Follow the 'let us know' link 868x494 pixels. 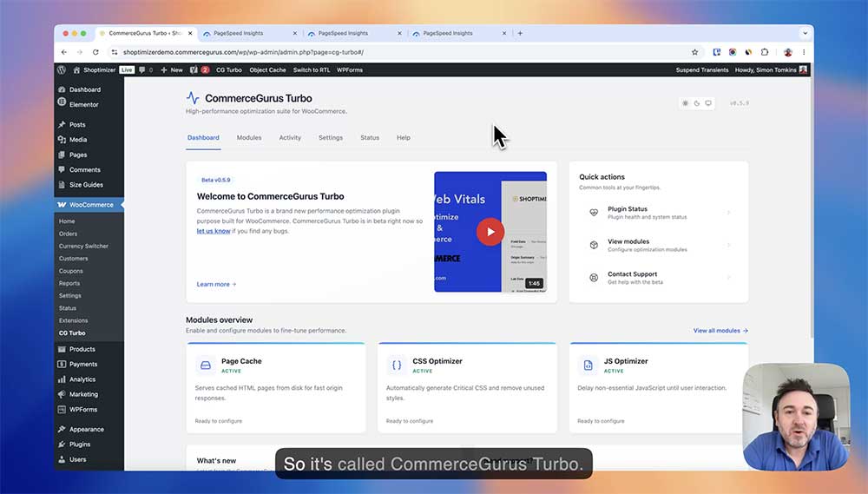click(214, 231)
